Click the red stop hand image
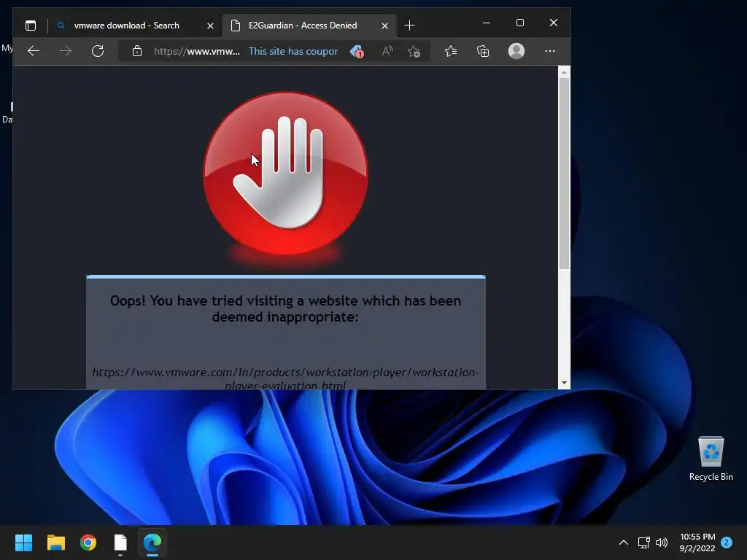The height and width of the screenshot is (560, 747). tap(285, 174)
